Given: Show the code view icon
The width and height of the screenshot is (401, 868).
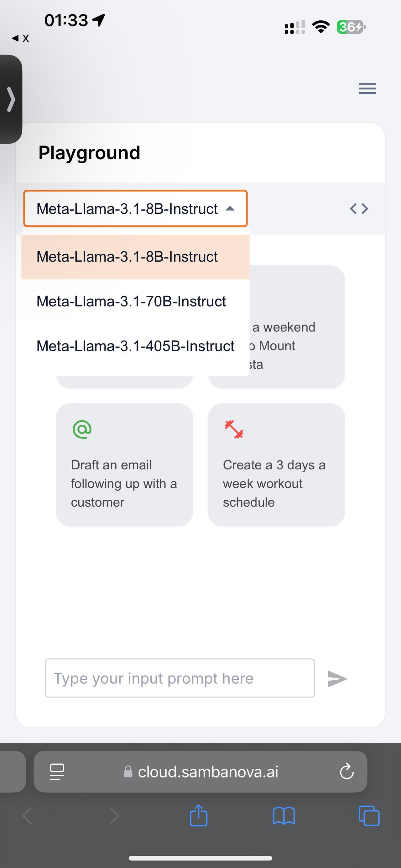Looking at the screenshot, I should pos(359,209).
